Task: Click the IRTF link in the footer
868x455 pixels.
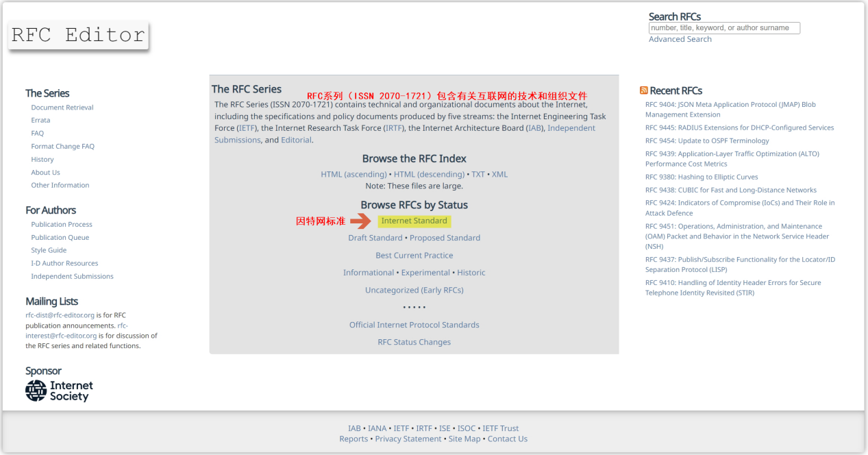Action: (x=424, y=428)
